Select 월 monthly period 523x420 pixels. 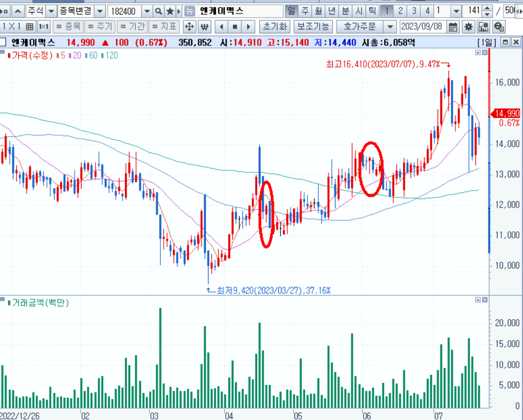tap(319, 11)
